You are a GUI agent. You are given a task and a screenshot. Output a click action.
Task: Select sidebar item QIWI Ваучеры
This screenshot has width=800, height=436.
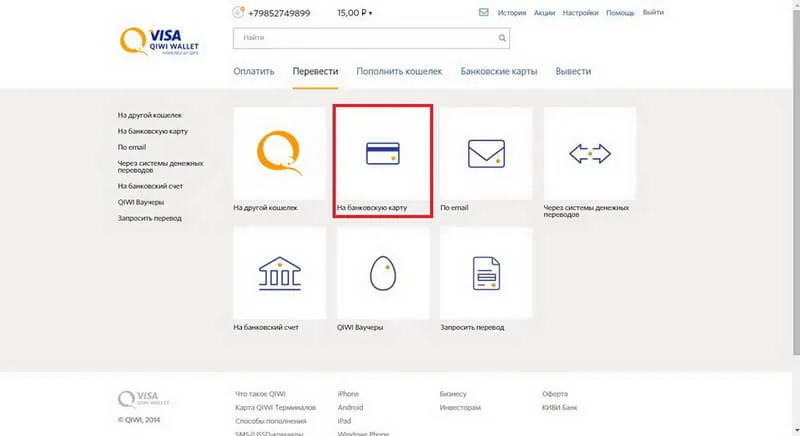point(141,202)
